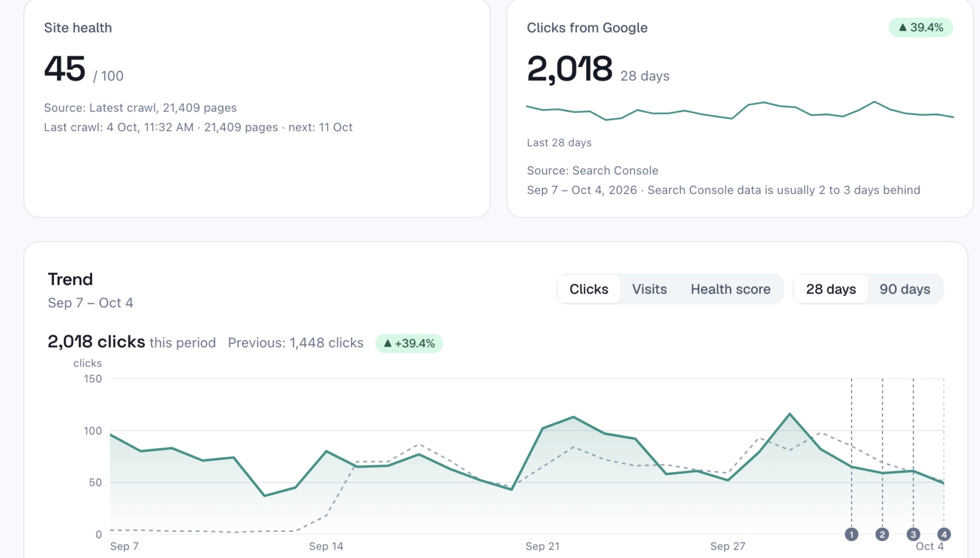Click the 150 y-axis label
This screenshot has height=558, width=980.
[x=93, y=379]
